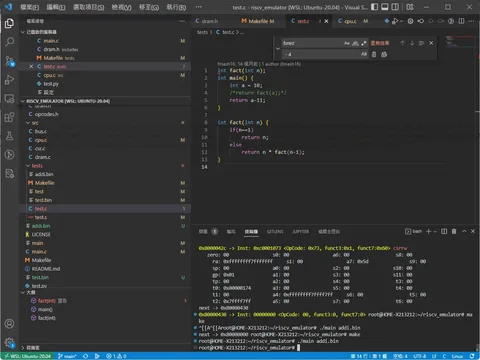Open problems errors and warnings counter

pyautogui.click(x=116, y=356)
